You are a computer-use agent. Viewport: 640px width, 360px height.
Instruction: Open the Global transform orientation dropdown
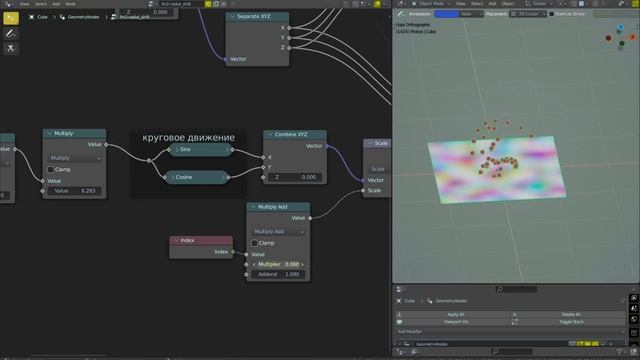tap(539, 4)
